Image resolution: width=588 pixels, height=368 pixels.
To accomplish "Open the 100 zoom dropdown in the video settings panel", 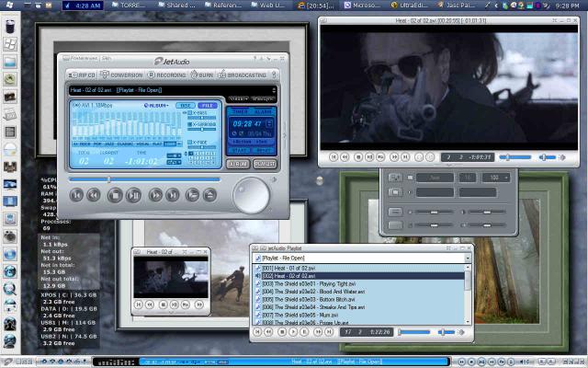I will 496,178.
